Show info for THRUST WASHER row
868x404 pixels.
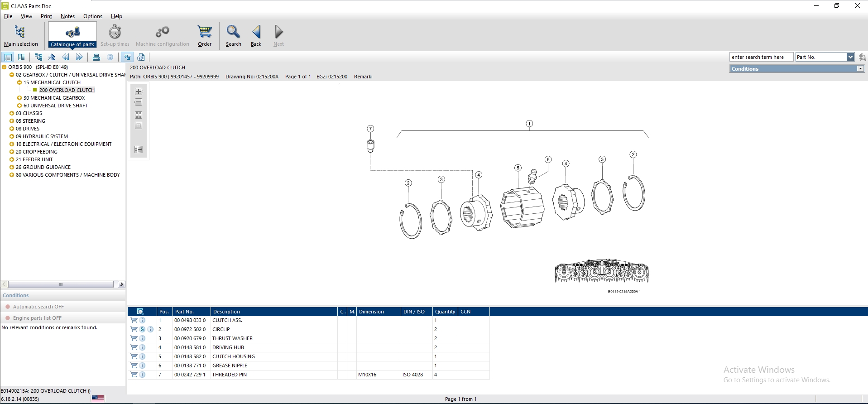click(142, 338)
